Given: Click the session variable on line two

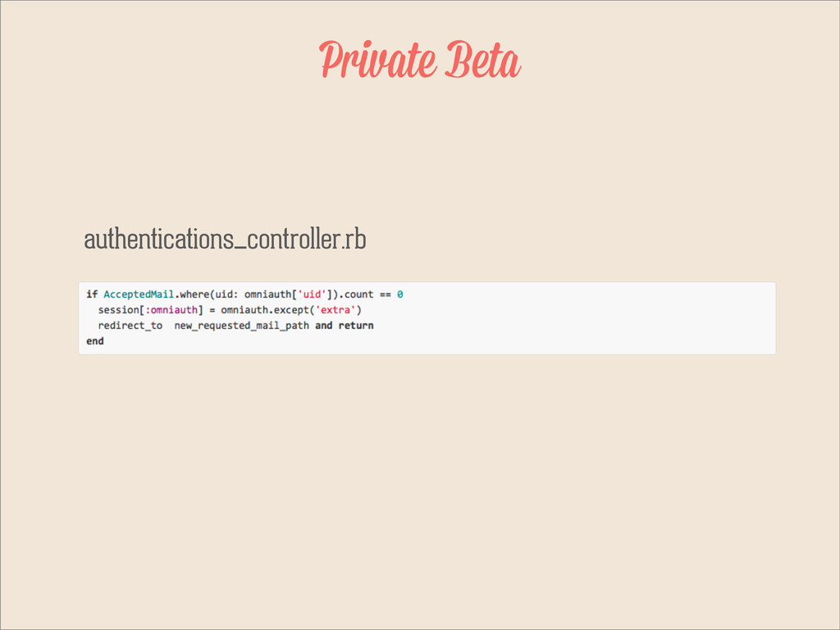Looking at the screenshot, I should 118,309.
